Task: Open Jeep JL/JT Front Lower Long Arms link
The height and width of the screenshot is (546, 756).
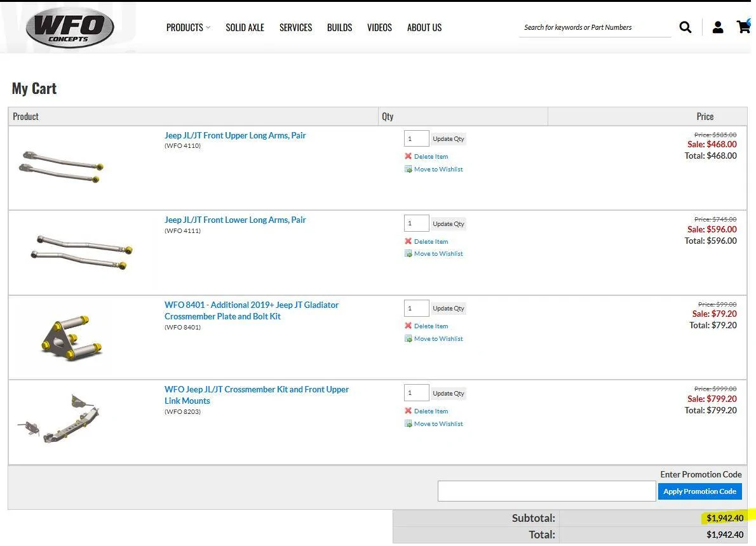Action: click(235, 220)
